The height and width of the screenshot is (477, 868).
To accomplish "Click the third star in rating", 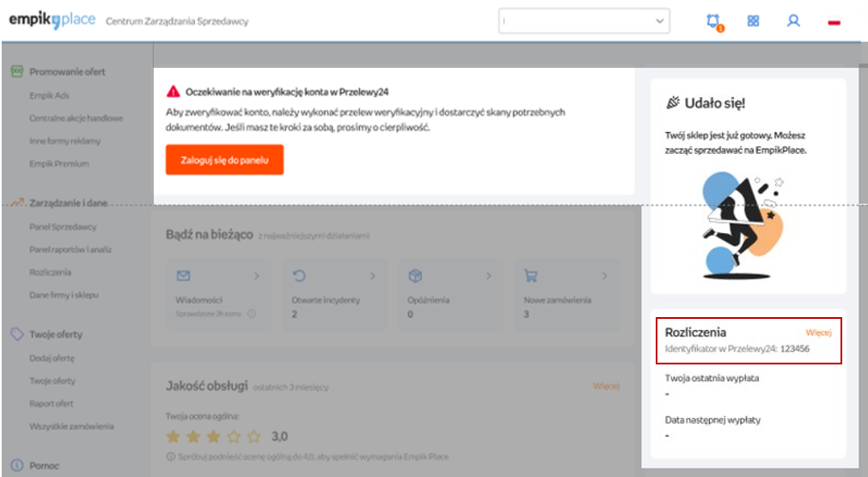I will [x=214, y=436].
